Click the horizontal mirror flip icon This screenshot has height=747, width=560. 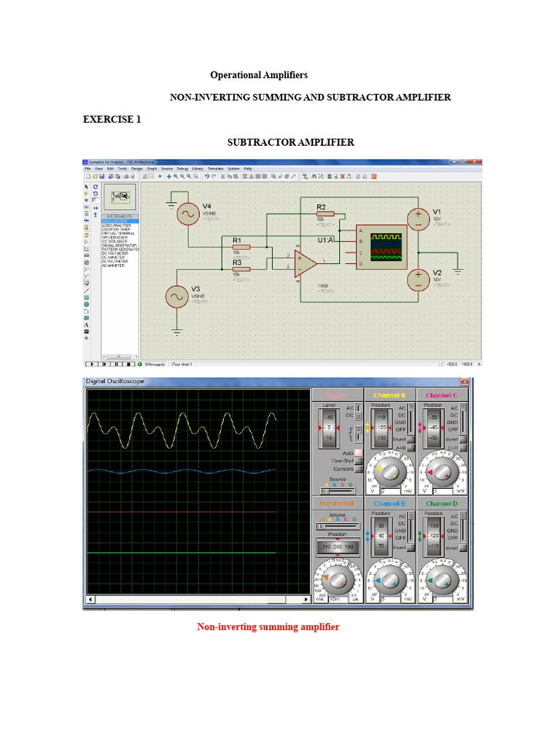point(96,208)
